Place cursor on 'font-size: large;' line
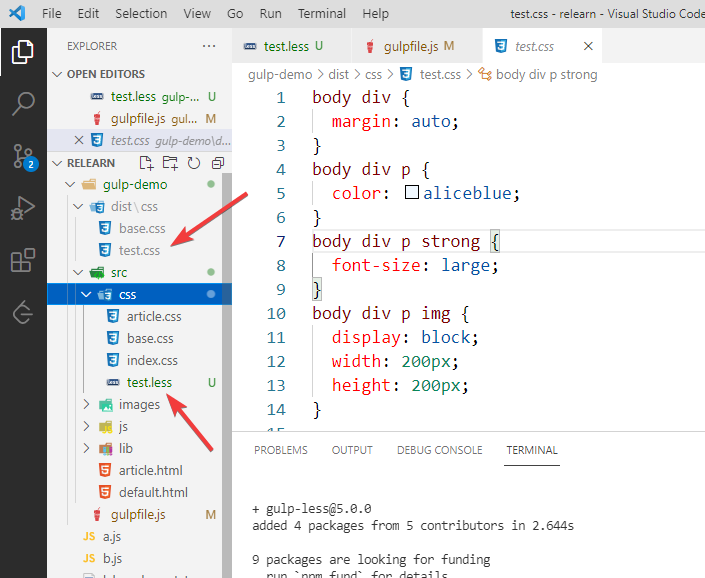This screenshot has height=578, width=705. pos(415,265)
